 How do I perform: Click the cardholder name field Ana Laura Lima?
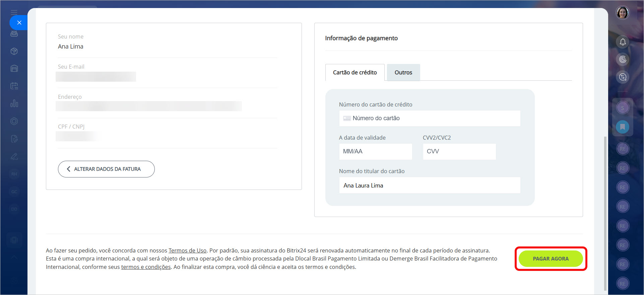pos(430,185)
